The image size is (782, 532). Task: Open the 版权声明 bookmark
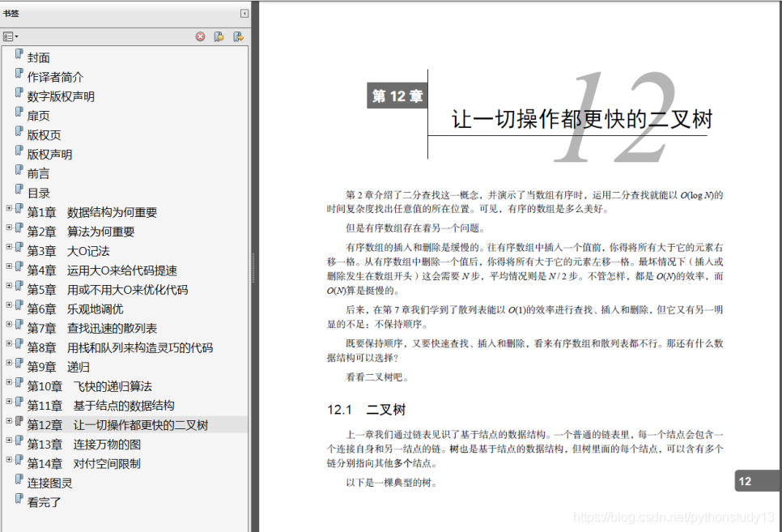(x=51, y=153)
